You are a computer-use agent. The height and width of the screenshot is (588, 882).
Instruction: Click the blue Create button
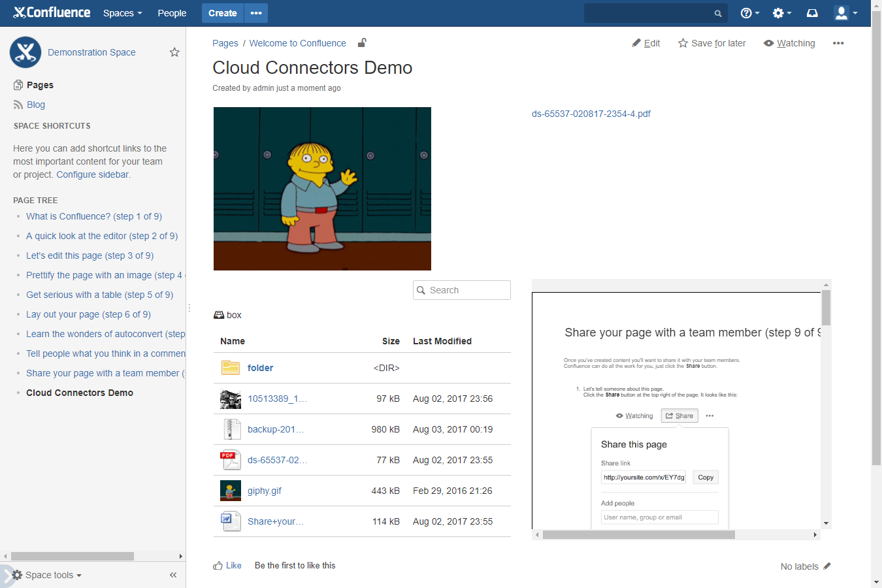coord(223,13)
